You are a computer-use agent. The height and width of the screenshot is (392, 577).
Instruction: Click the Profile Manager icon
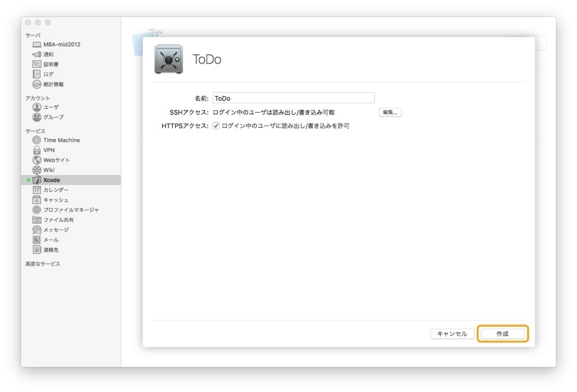click(37, 210)
